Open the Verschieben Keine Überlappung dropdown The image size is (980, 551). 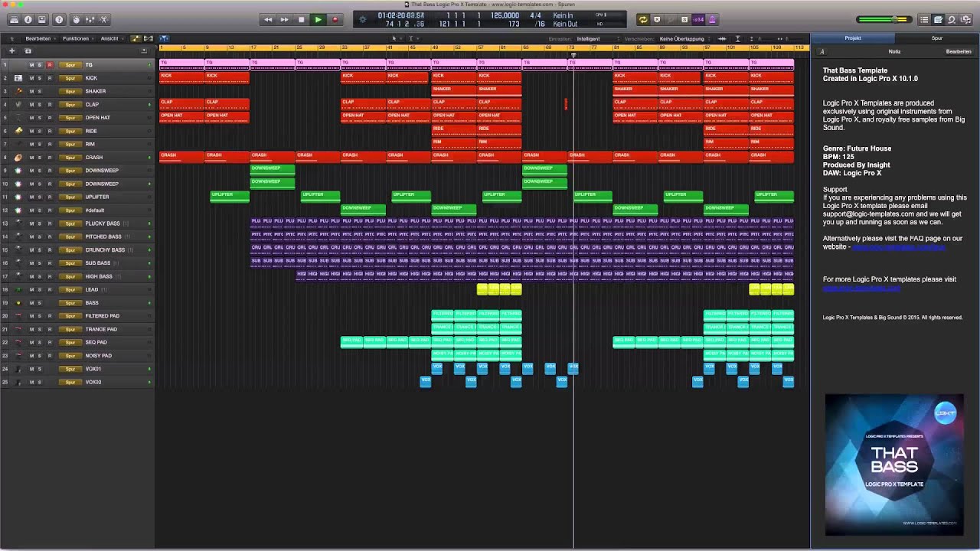click(x=684, y=38)
